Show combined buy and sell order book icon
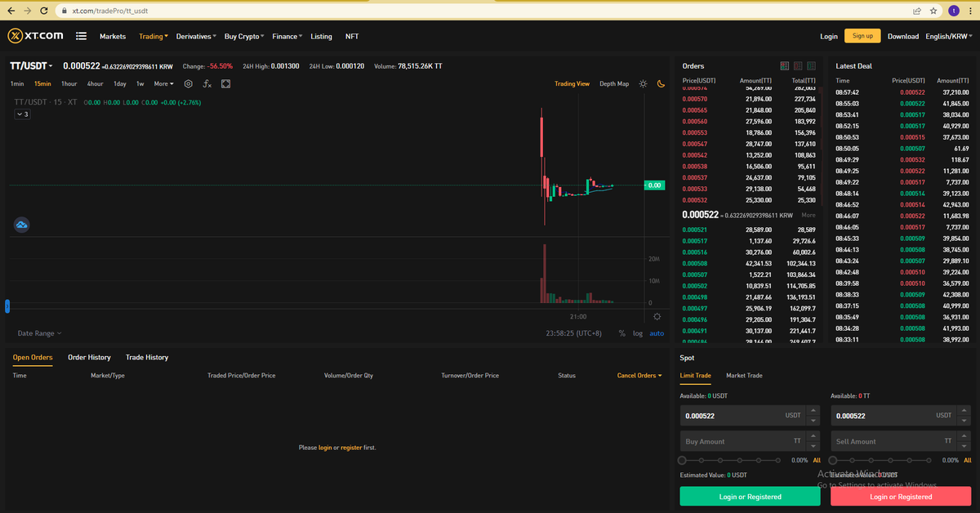 (785, 65)
